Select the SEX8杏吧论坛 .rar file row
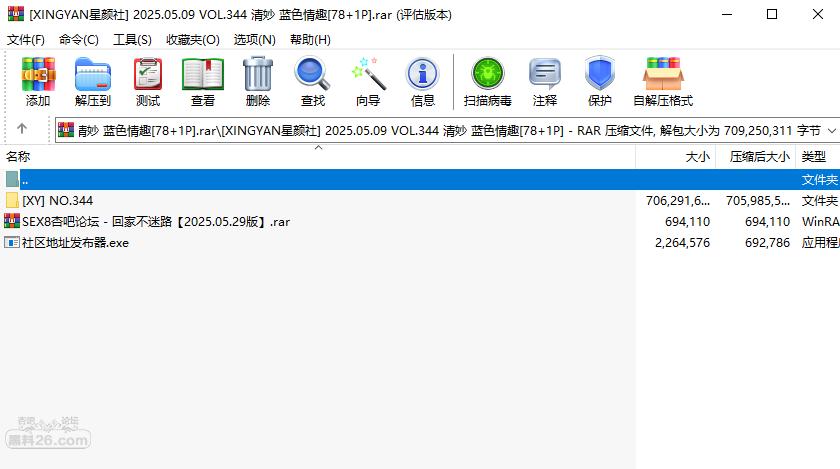This screenshot has height=469, width=840. (420, 221)
